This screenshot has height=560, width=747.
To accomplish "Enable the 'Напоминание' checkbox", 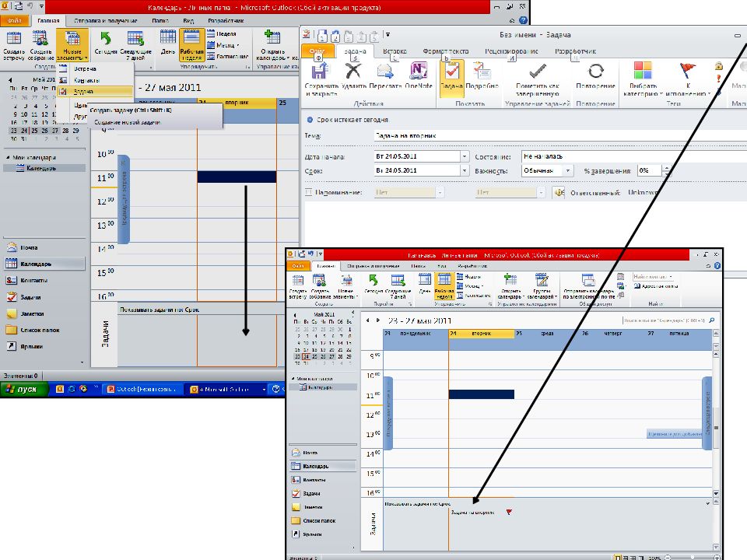I will pyautogui.click(x=308, y=192).
